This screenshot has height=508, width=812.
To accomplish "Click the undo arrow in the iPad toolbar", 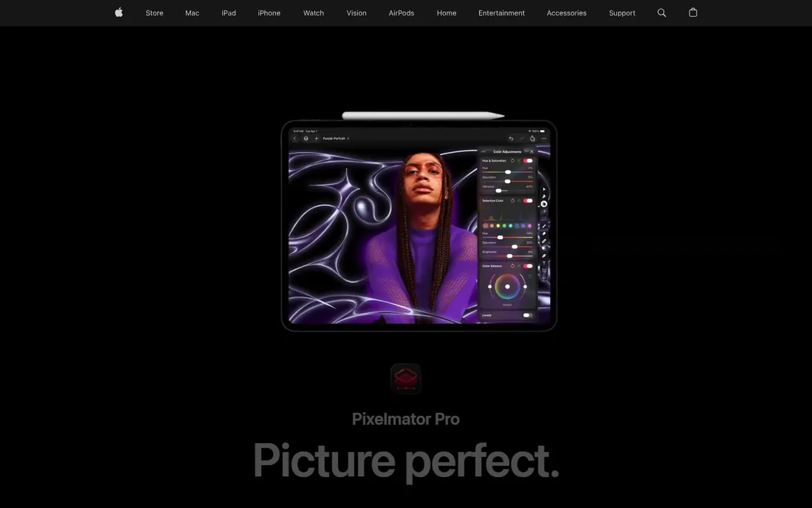I will [x=511, y=138].
